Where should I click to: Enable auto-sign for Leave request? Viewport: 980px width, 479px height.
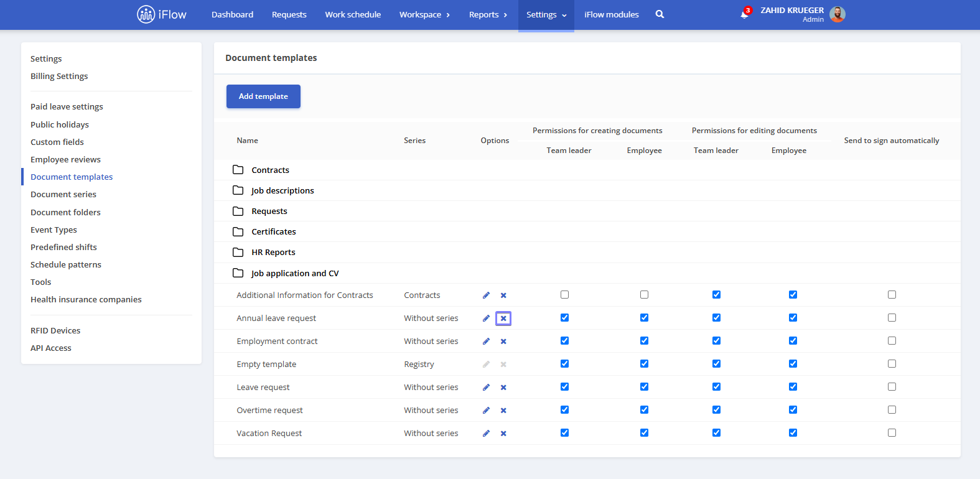pos(892,387)
